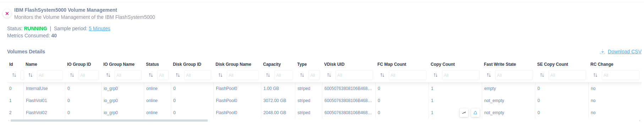The width and height of the screenshot is (644, 128).
Task: Open chart icon in FlashVol02 row
Action: tap(464, 113)
